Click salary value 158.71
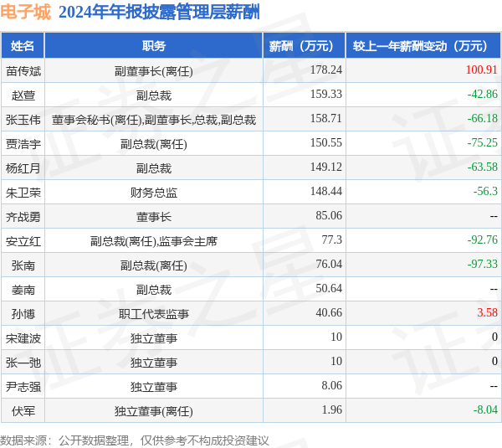Viewport: 502px width, 448px height. click(326, 119)
